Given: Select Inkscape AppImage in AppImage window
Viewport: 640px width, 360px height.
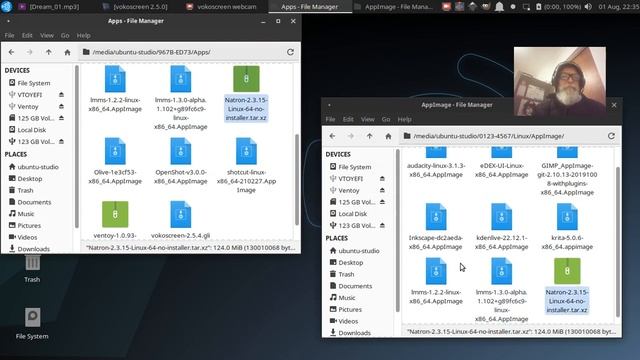Looking at the screenshot, I should coord(436,227).
